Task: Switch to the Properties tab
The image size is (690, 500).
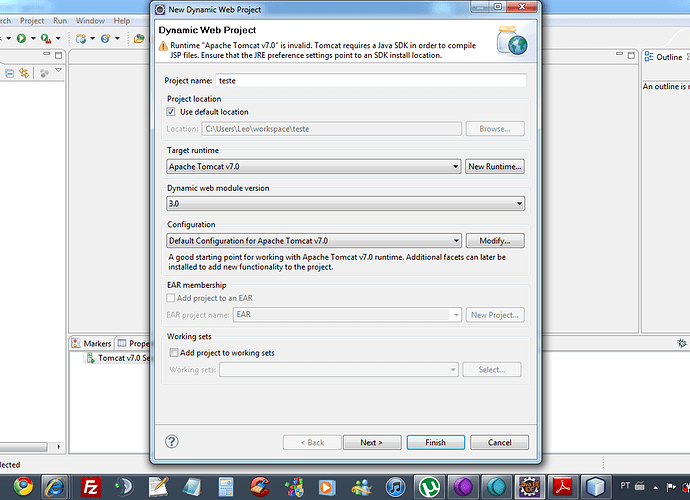Action: click(x=134, y=343)
